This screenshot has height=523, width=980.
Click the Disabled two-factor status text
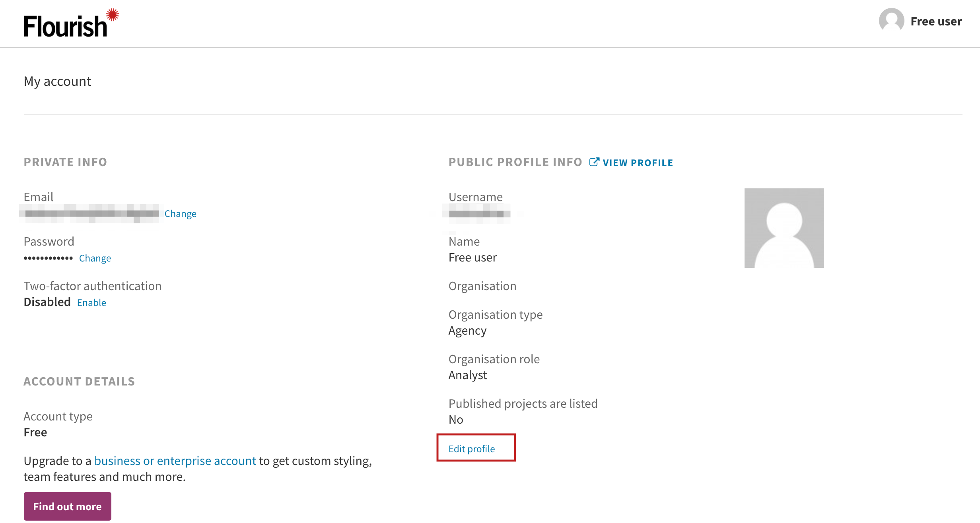47,302
